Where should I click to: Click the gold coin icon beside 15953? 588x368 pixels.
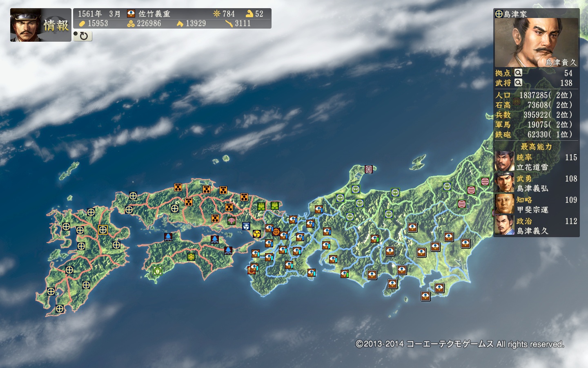tap(82, 24)
